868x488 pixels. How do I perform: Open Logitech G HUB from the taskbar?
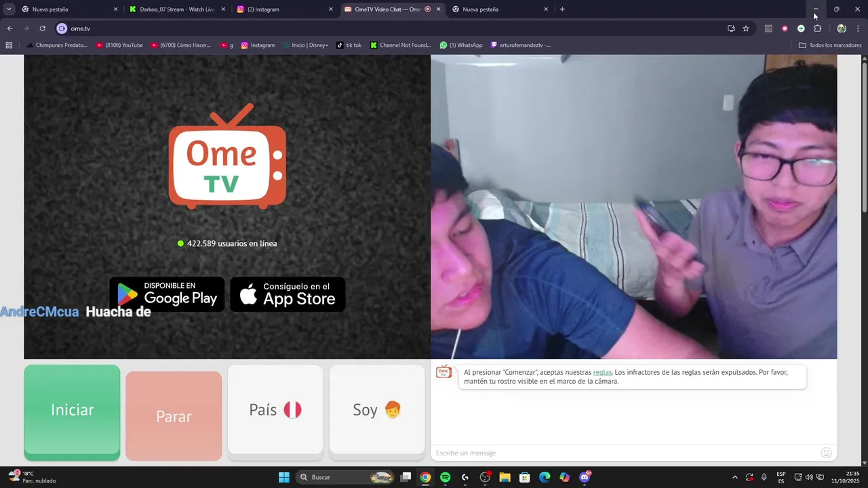(x=465, y=477)
